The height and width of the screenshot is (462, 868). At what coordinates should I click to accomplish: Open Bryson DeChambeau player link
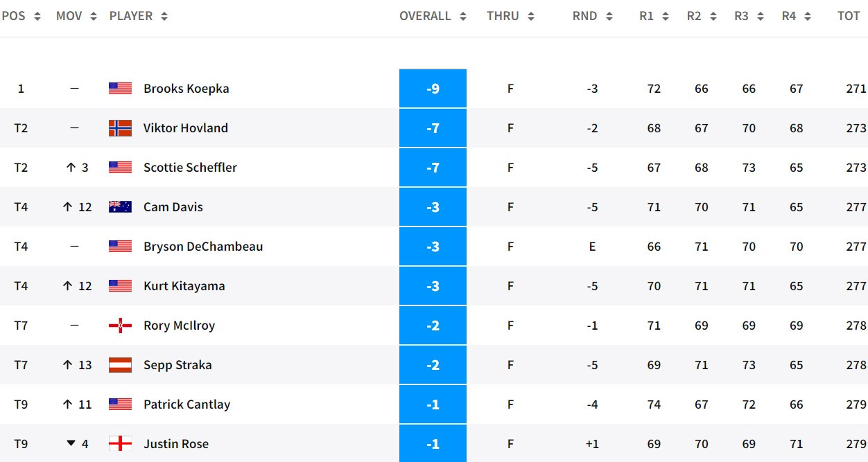pos(203,247)
